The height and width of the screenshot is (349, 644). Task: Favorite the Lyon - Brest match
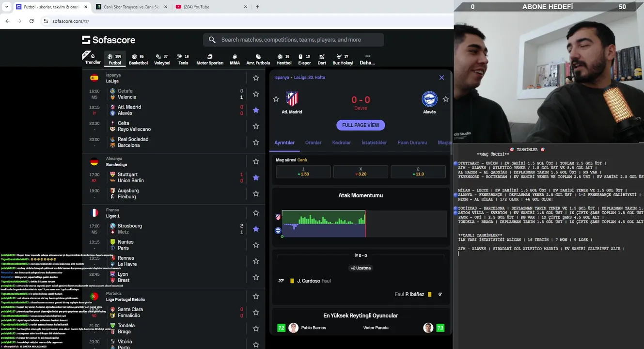point(256,277)
